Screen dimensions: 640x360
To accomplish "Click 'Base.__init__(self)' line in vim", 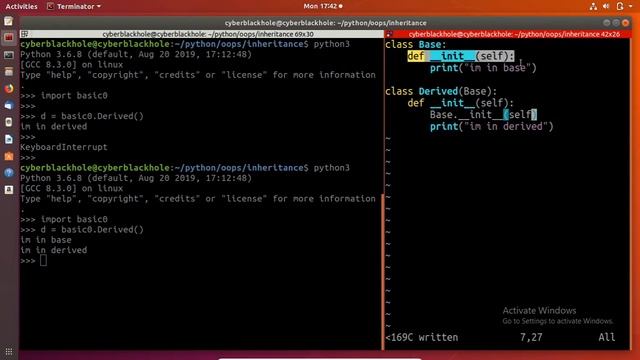I will pyautogui.click(x=483, y=115).
